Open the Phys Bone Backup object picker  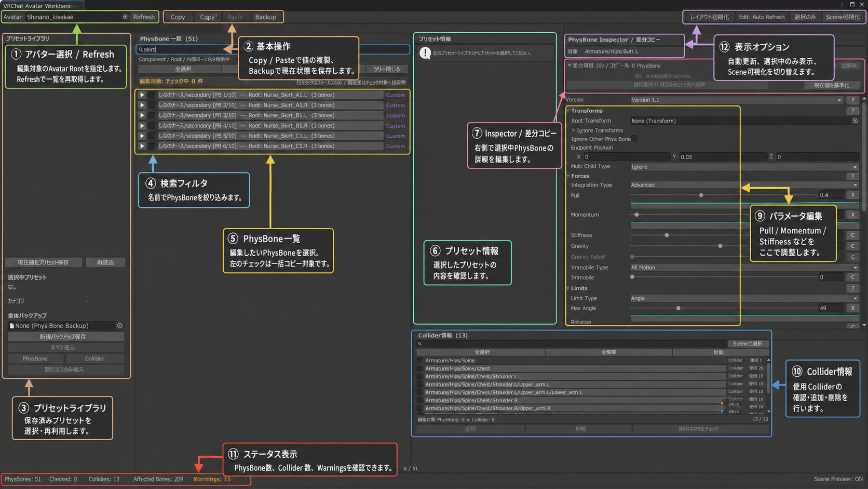(x=119, y=326)
